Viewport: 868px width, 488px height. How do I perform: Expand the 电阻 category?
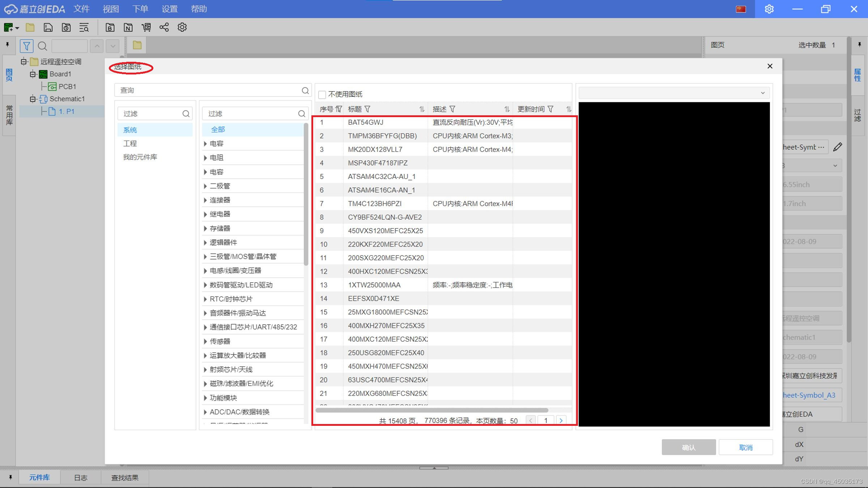click(x=205, y=158)
